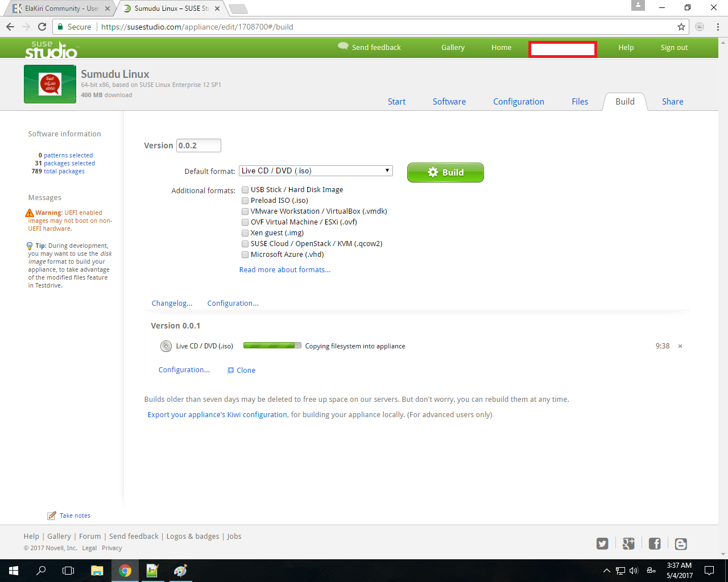The height and width of the screenshot is (582, 728).
Task: Go back with the browser back arrow
Action: coord(10,27)
